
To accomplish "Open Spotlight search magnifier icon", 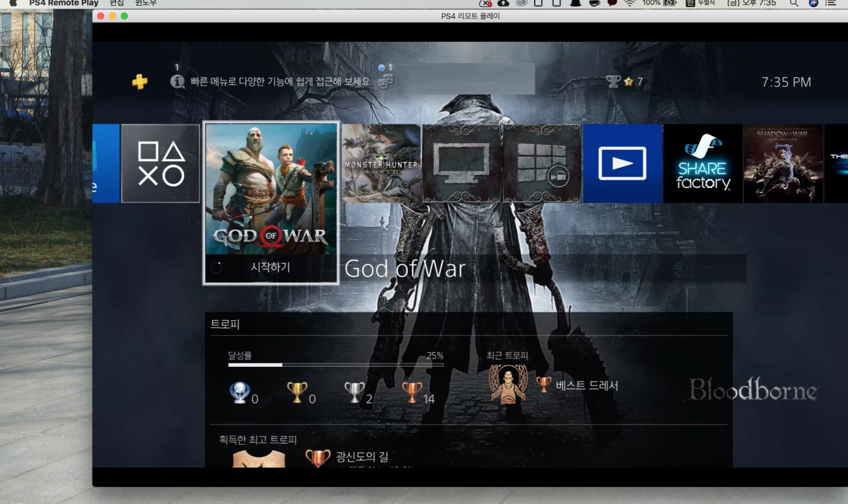I will point(794,4).
